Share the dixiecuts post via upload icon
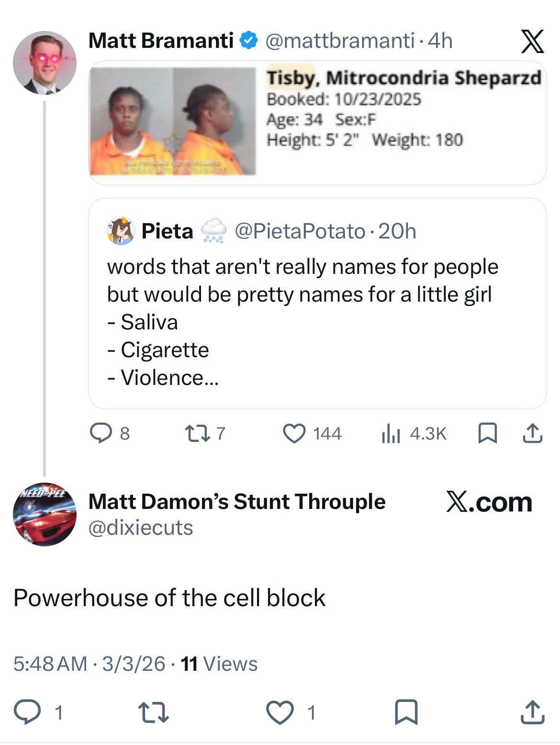This screenshot has height=745, width=560. tap(532, 712)
